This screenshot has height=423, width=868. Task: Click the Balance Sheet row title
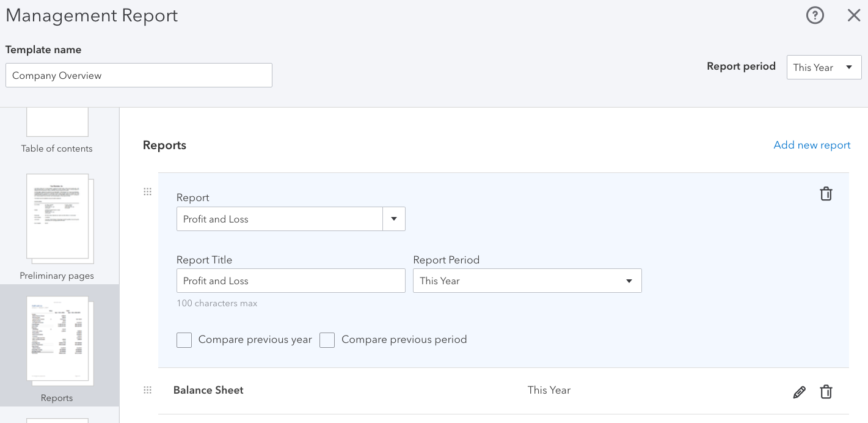208,390
